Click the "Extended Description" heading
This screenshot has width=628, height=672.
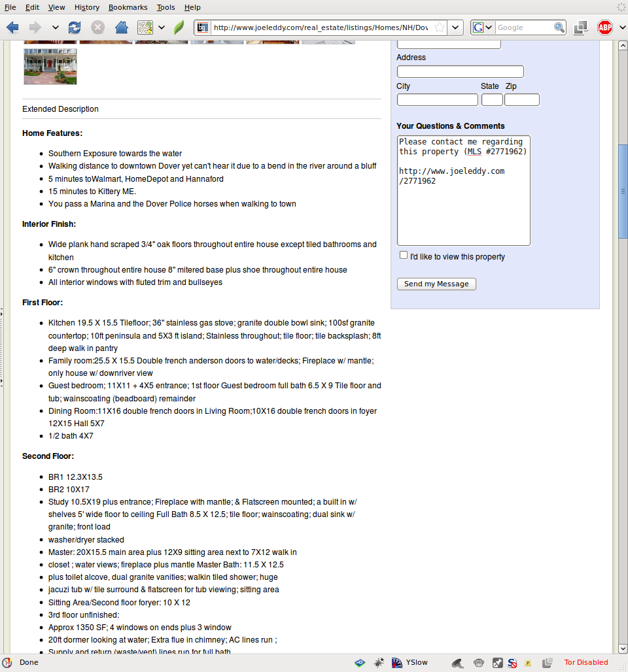(60, 109)
